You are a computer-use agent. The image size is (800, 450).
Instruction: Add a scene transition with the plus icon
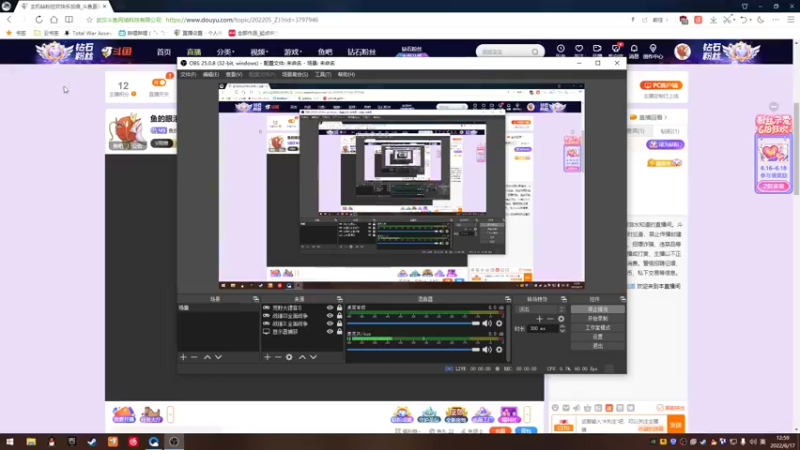point(539,319)
